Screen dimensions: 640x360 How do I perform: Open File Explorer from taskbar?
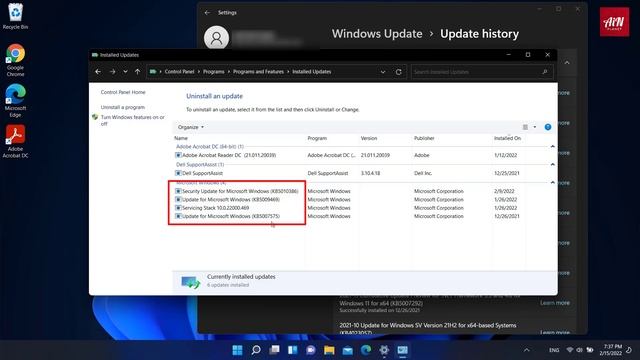(x=329, y=350)
